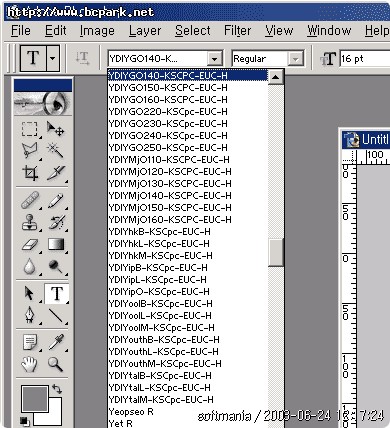Select the Hand tool

pyautogui.click(x=29, y=364)
